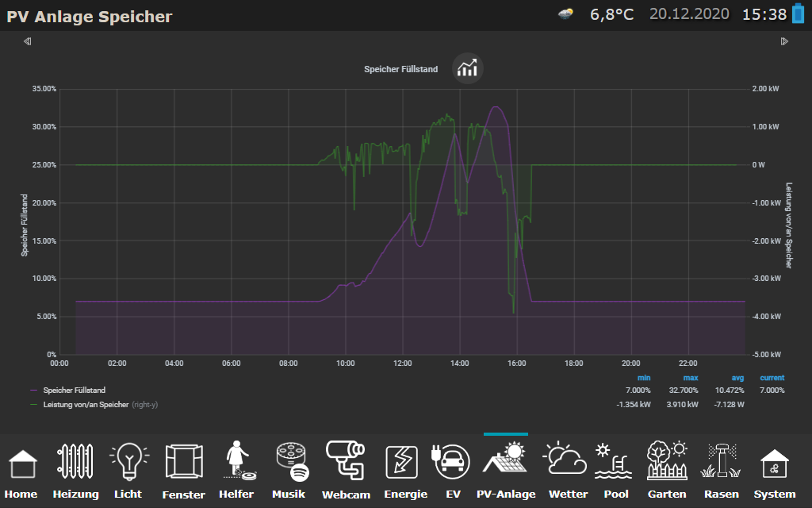Open the Fenster window icon
812x508 pixels.
pos(184,461)
